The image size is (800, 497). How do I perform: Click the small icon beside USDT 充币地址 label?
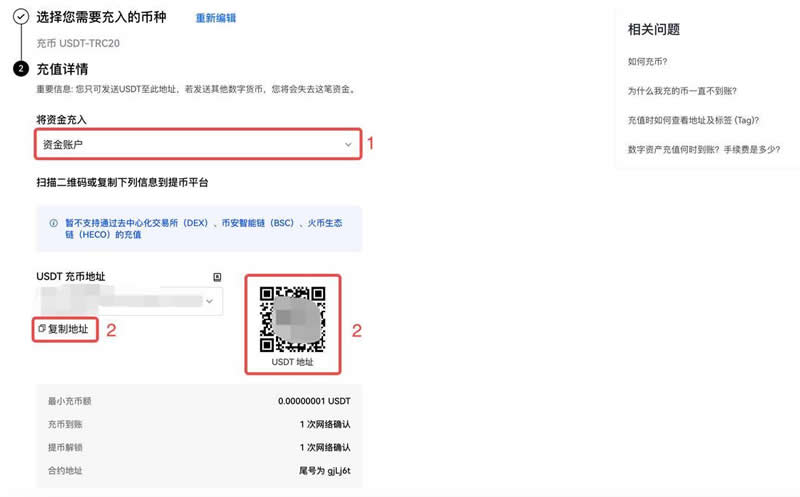pos(217,276)
